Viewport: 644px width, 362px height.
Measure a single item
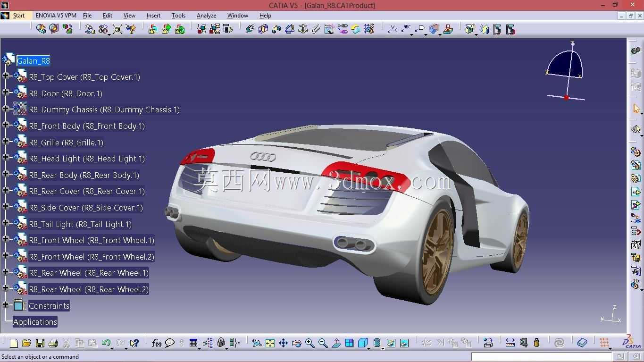coord(523,343)
